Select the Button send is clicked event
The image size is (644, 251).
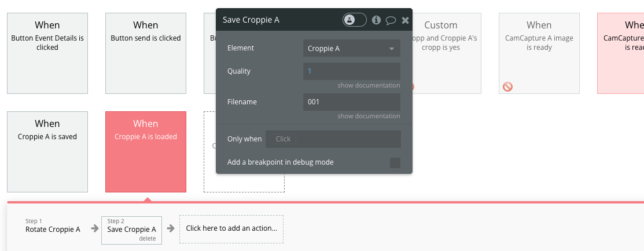pyautogui.click(x=146, y=53)
